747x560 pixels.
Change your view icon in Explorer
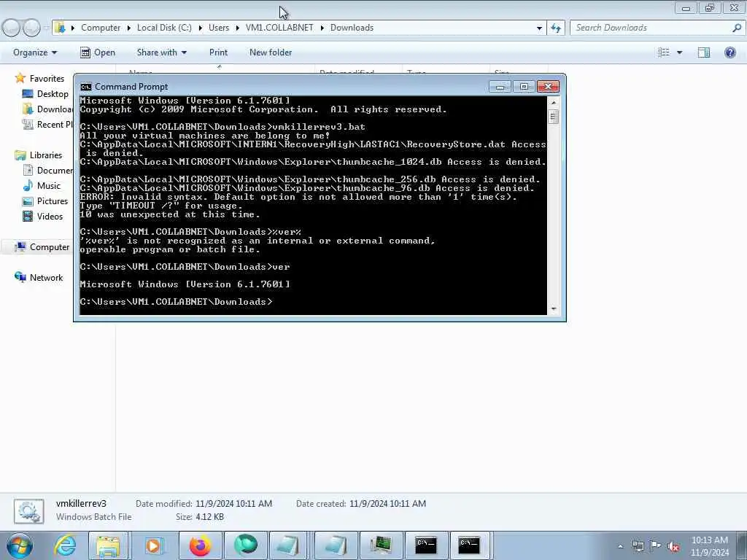coord(663,52)
